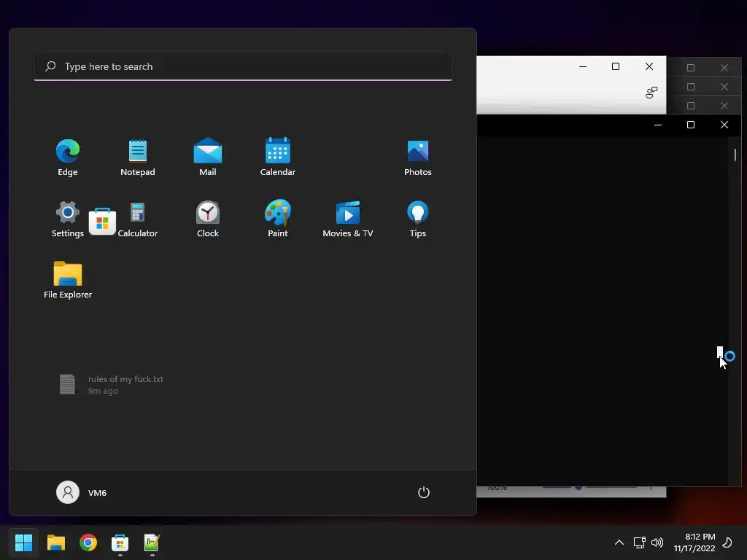The image size is (747, 560).
Task: Launch Google Chrome from the taskbar
Action: pos(88,542)
